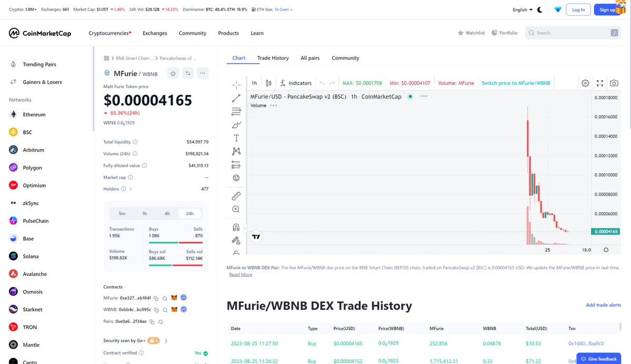This screenshot has height=364, width=631.
Task: Copy the Pairs contract address
Action: coord(151,321)
